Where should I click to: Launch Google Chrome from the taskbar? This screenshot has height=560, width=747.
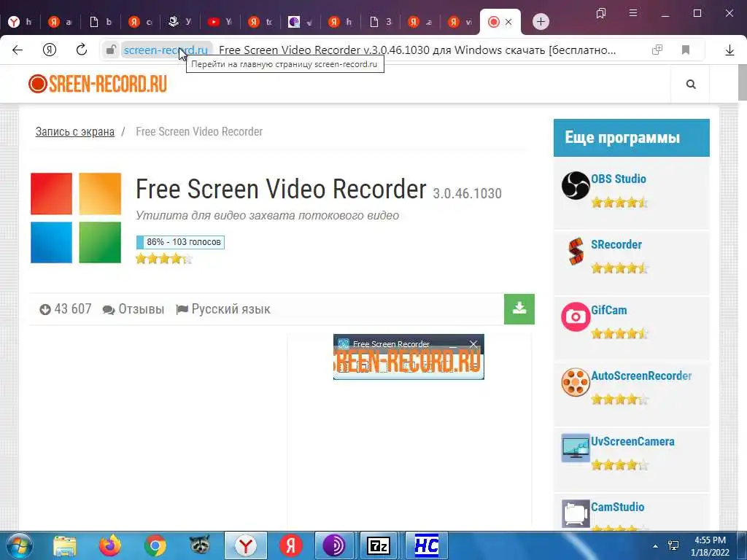click(155, 545)
